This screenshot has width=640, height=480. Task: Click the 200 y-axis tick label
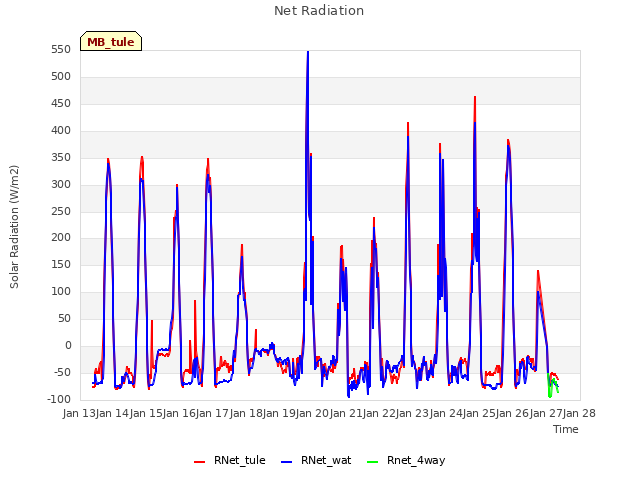(x=61, y=238)
